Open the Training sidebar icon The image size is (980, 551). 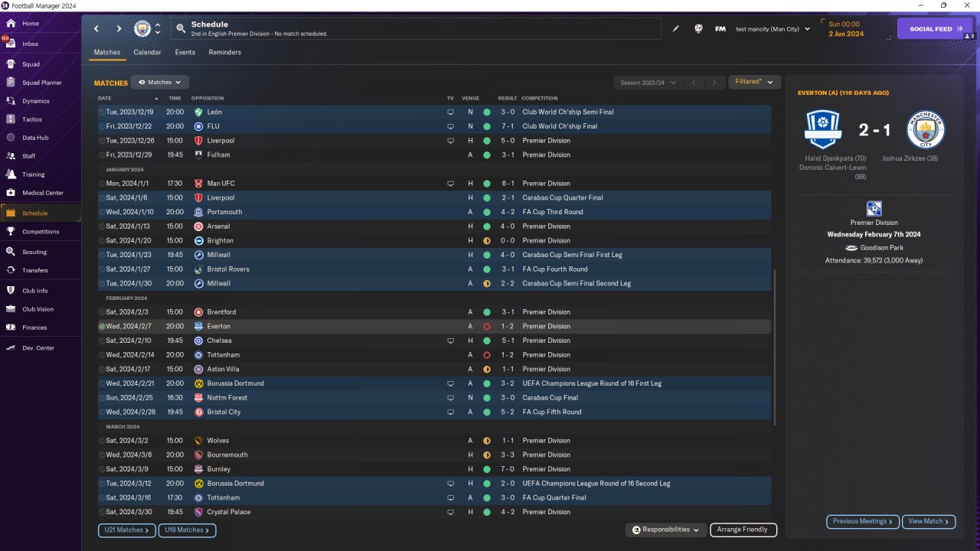11,174
